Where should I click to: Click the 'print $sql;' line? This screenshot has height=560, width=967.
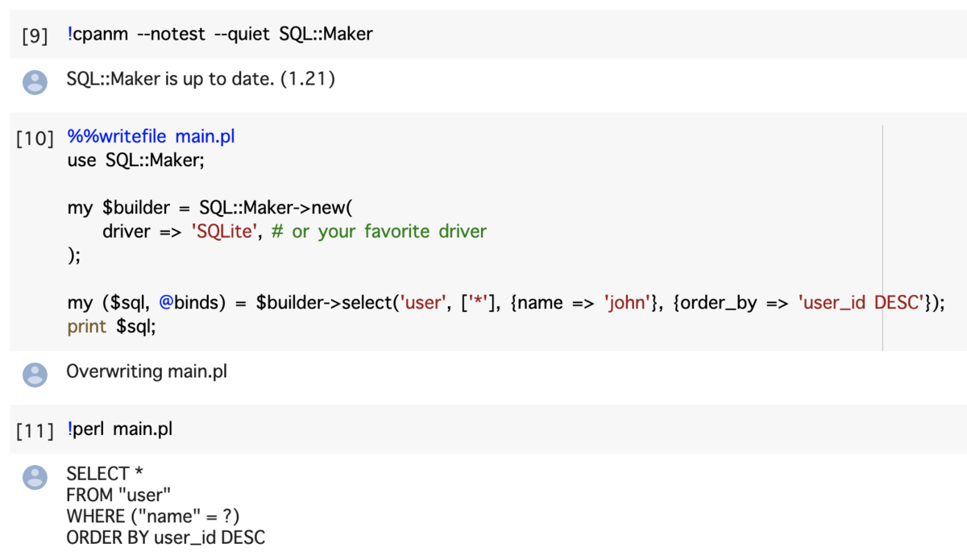point(110,326)
